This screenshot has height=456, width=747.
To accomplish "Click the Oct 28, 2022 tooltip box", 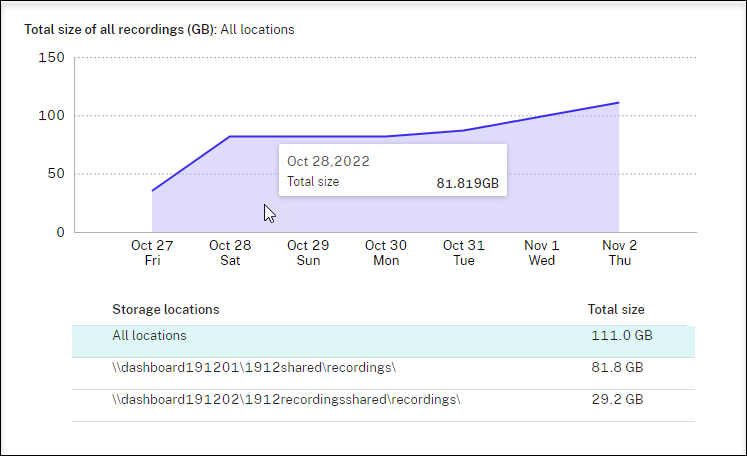I will point(392,170).
